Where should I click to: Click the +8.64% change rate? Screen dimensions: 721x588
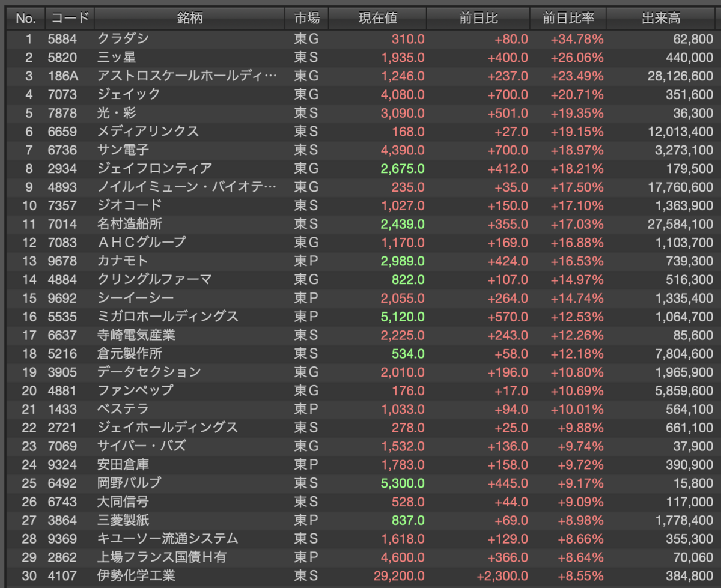pos(580,557)
